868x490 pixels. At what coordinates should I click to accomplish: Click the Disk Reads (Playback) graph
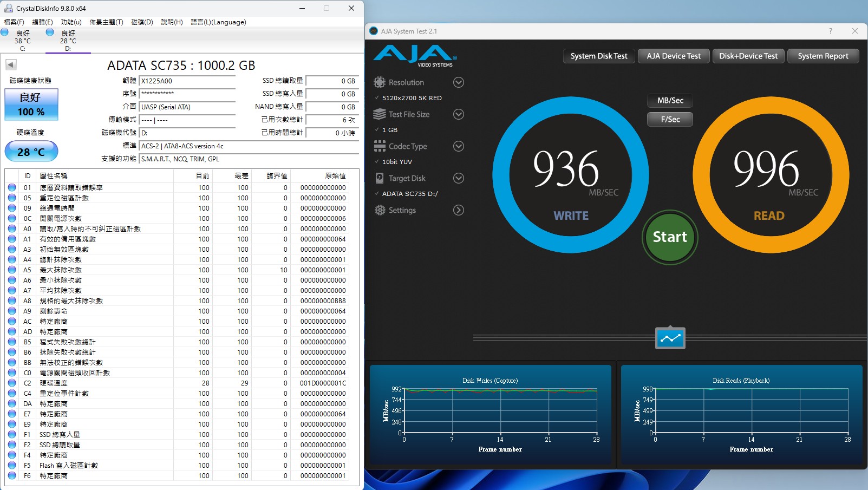[x=742, y=414]
